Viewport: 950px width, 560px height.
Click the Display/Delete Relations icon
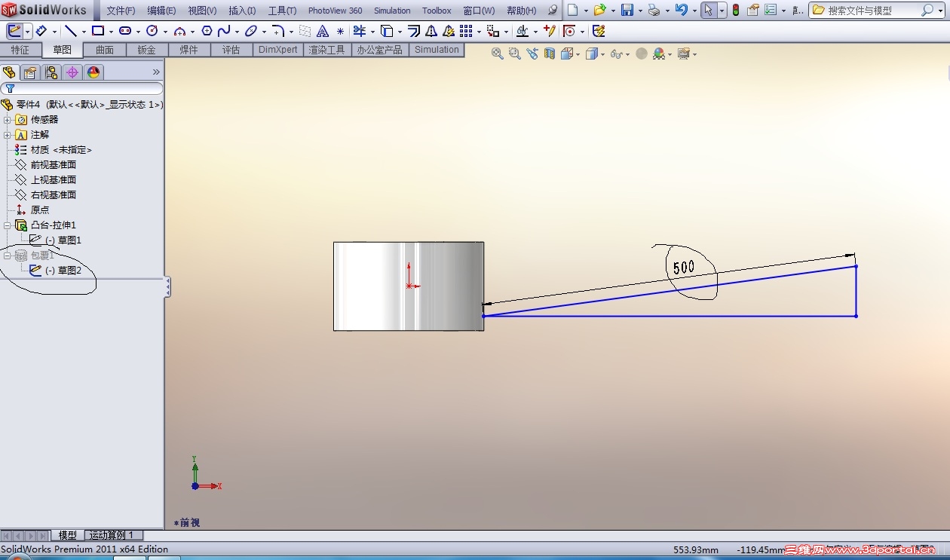pos(522,31)
